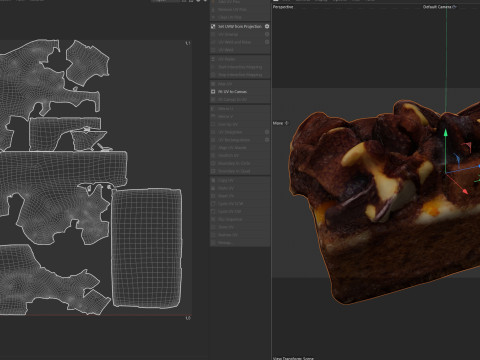Click the '1,1' UV corner label

(188, 43)
